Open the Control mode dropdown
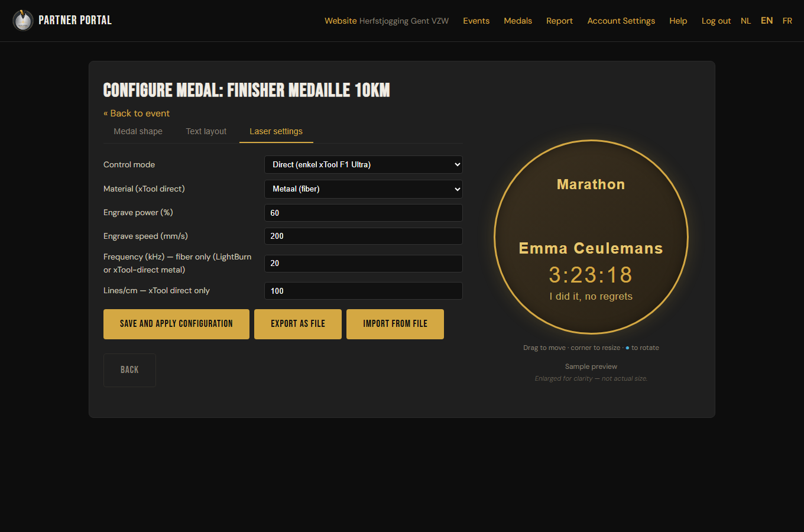804x532 pixels. click(x=363, y=165)
